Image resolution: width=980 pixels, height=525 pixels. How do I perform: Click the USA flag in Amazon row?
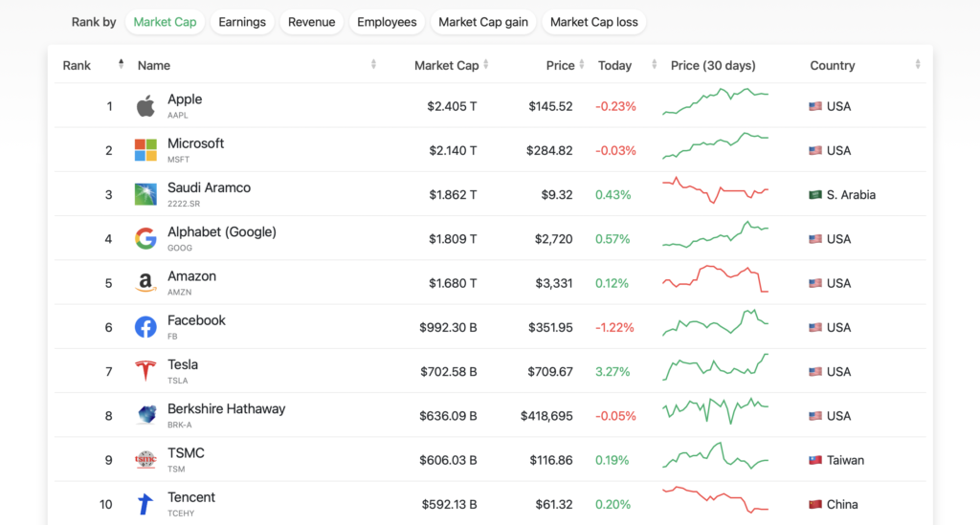[815, 283]
